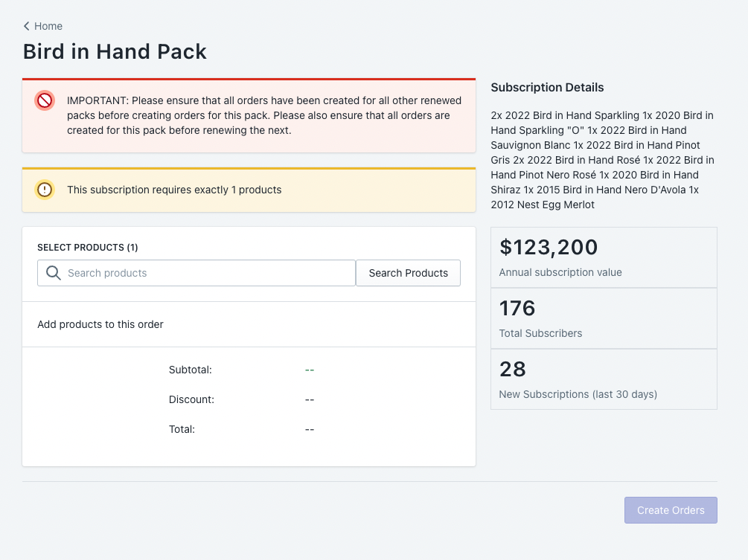Viewport: 748px width, 560px height.
Task: Click the Add products to this order row
Action: coord(249,324)
